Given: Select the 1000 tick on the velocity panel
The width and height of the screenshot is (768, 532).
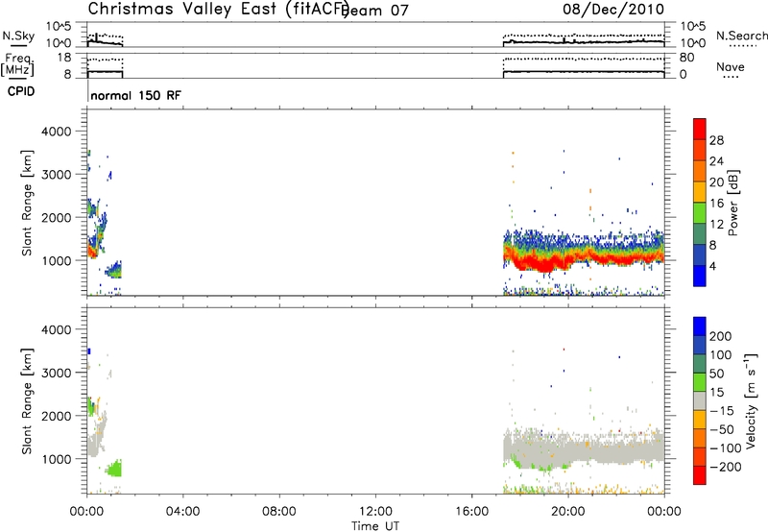Looking at the screenshot, I should 56,459.
